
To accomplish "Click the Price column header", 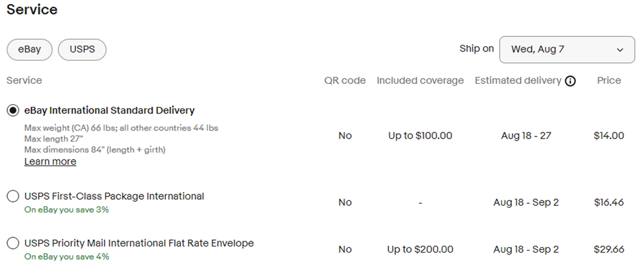I will click(609, 80).
